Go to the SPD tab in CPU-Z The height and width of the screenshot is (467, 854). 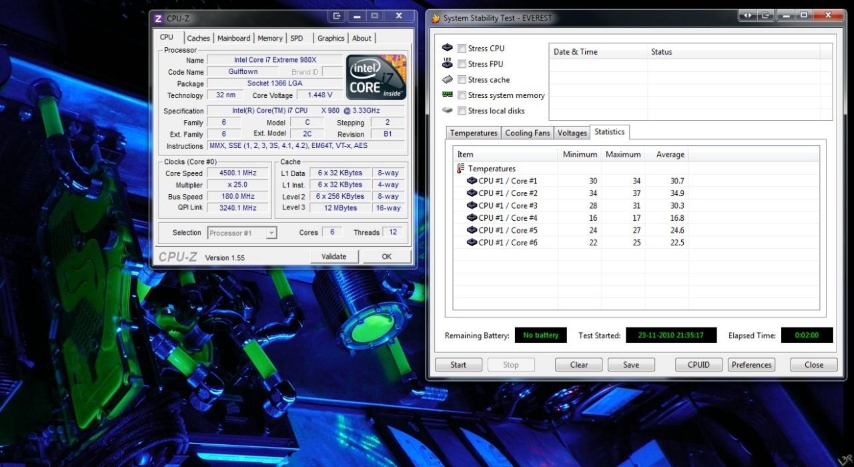click(x=297, y=38)
